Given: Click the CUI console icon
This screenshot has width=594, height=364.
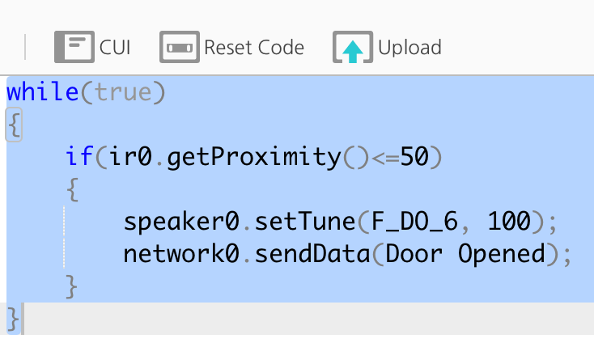Looking at the screenshot, I should (74, 47).
